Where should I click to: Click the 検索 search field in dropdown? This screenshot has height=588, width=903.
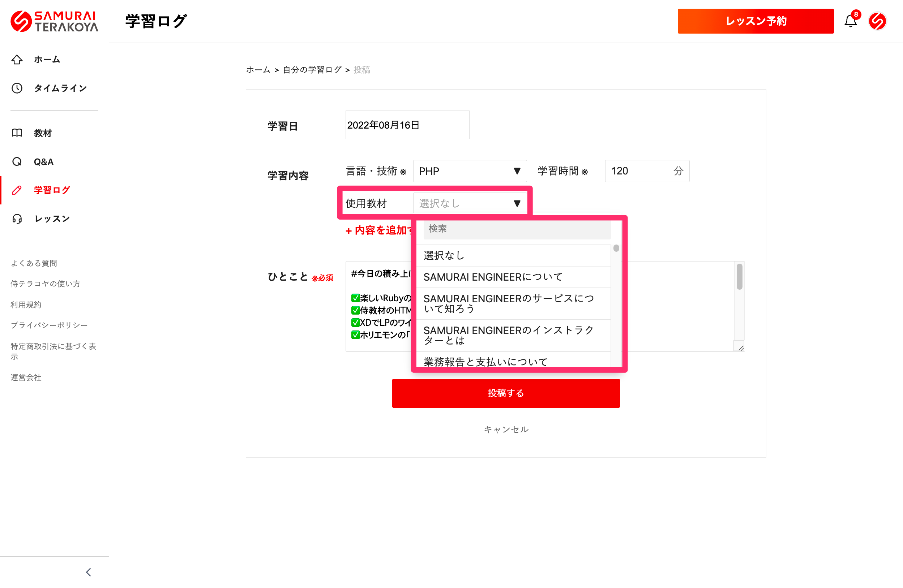point(517,229)
